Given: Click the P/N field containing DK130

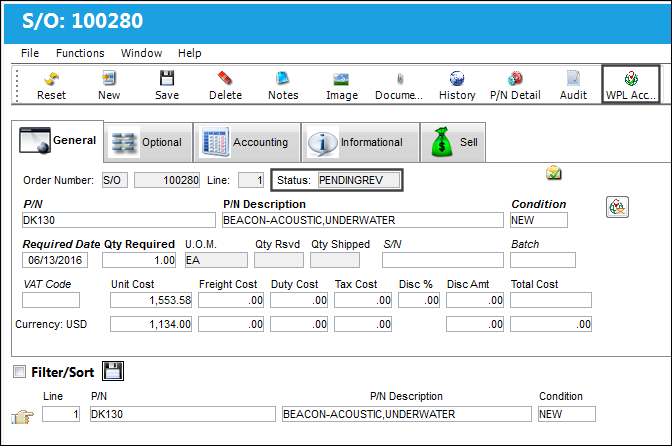Looking at the screenshot, I should click(x=119, y=220).
